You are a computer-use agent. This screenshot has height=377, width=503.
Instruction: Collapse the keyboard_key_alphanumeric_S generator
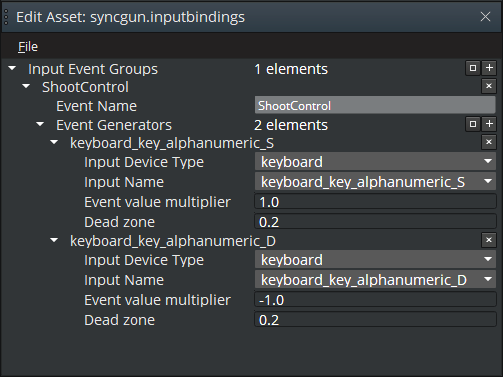(54, 142)
